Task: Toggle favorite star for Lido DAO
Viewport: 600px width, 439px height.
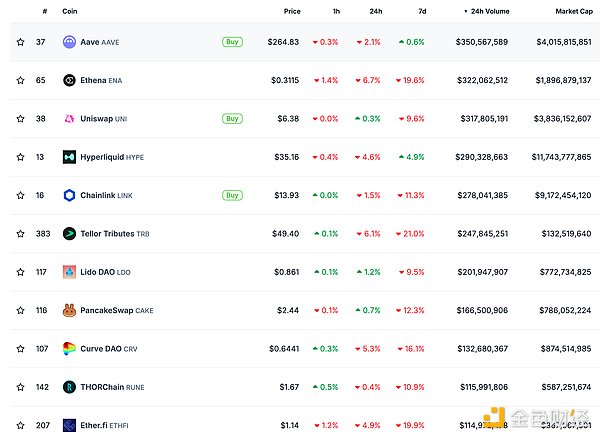Action: coord(20,272)
